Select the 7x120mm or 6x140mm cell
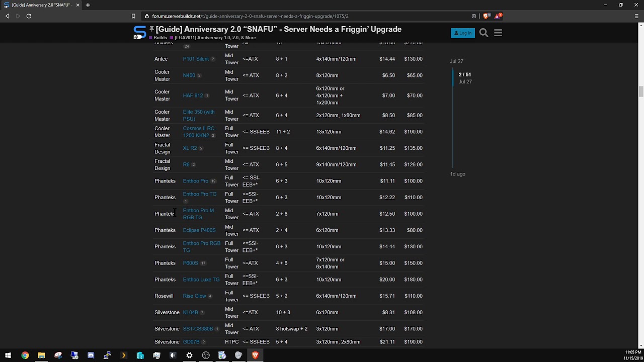 (330, 263)
